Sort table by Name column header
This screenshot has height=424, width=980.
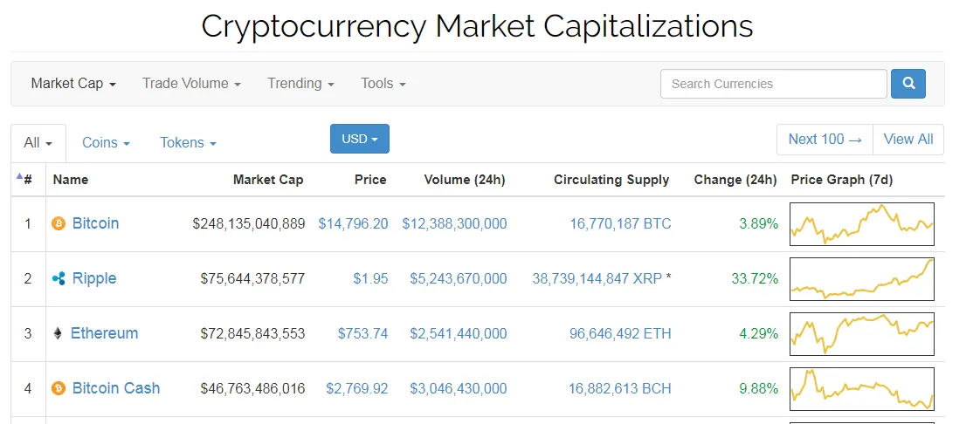[71, 180]
